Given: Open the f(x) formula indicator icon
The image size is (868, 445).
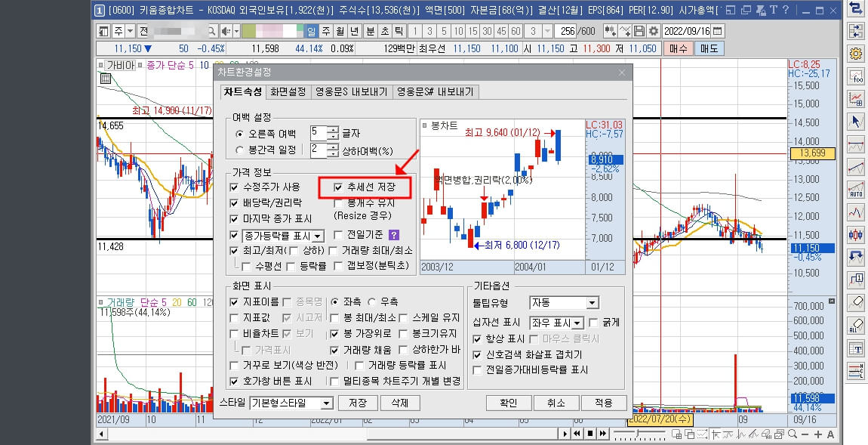Looking at the screenshot, I should 856,76.
